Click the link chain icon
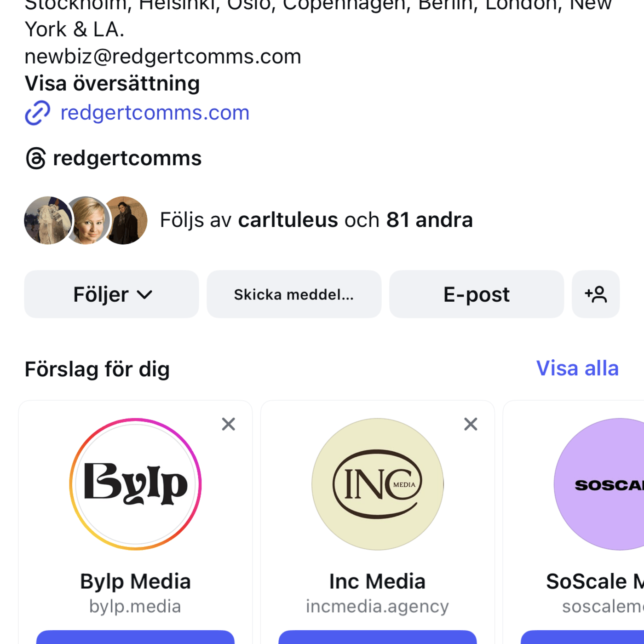 tap(37, 113)
